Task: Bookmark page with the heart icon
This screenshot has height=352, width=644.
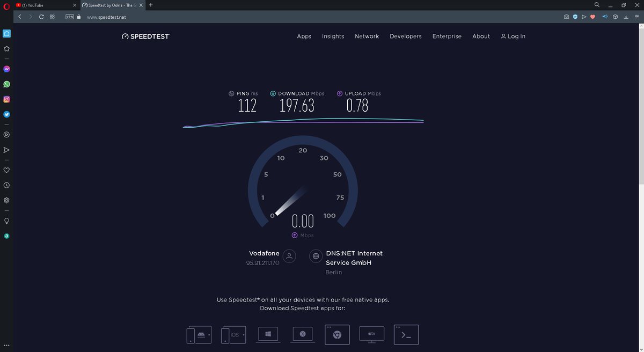Action: point(592,17)
